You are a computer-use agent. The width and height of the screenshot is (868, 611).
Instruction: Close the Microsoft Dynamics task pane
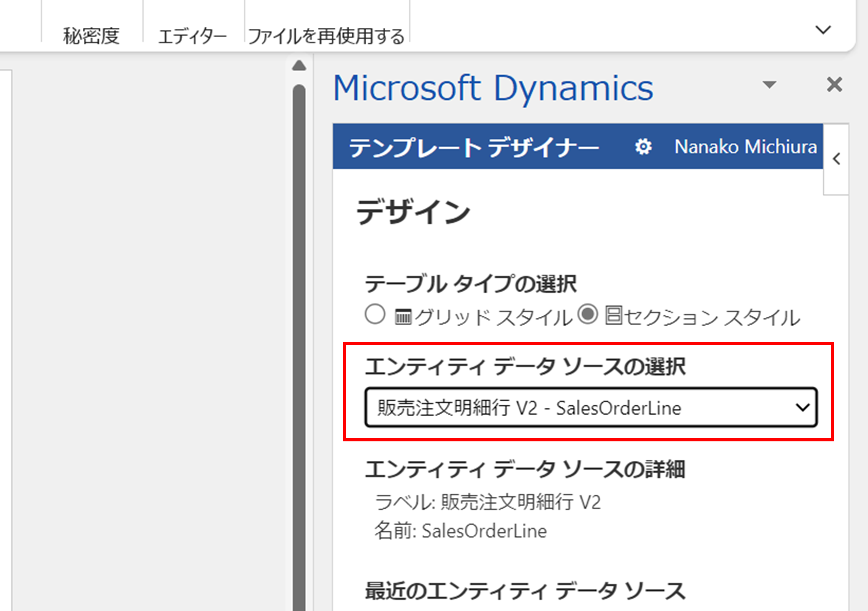tap(834, 84)
